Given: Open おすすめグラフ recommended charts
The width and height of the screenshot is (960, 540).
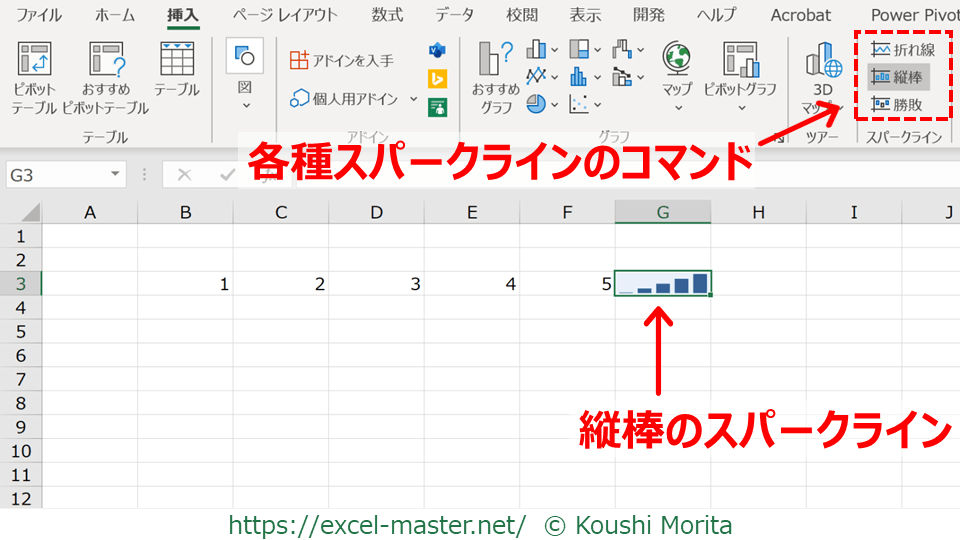Looking at the screenshot, I should [496, 62].
